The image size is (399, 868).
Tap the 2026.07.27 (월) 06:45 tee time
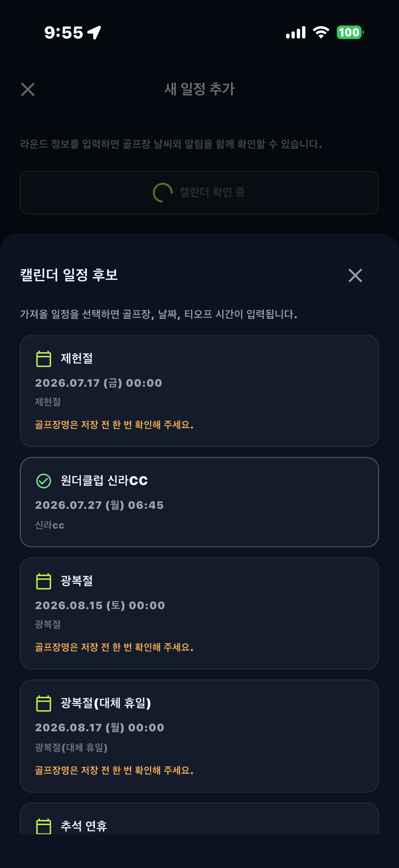pos(99,505)
